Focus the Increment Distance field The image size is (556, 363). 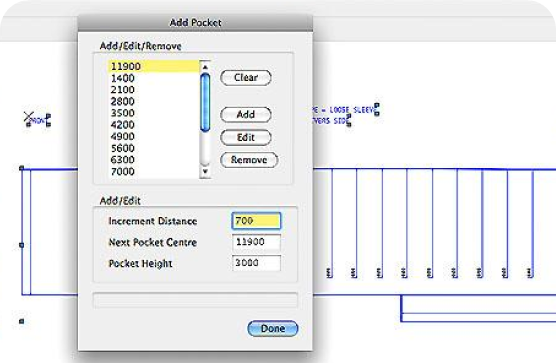[x=256, y=221]
